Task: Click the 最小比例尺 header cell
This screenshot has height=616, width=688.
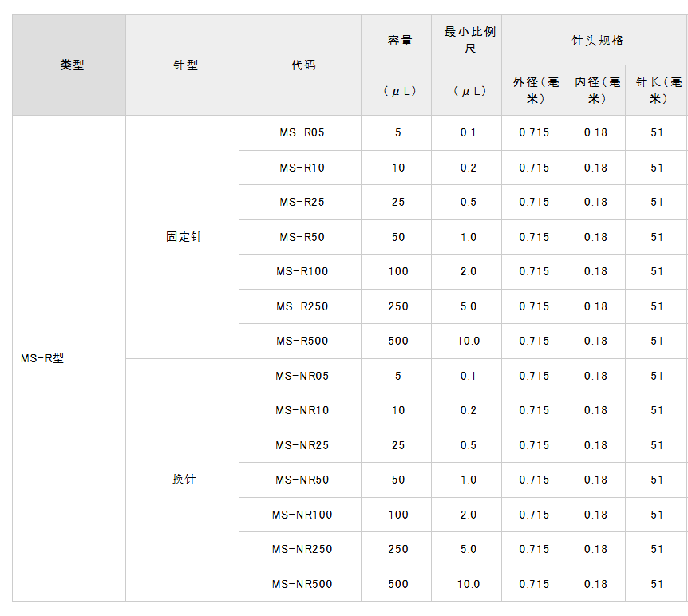Action: (x=469, y=41)
